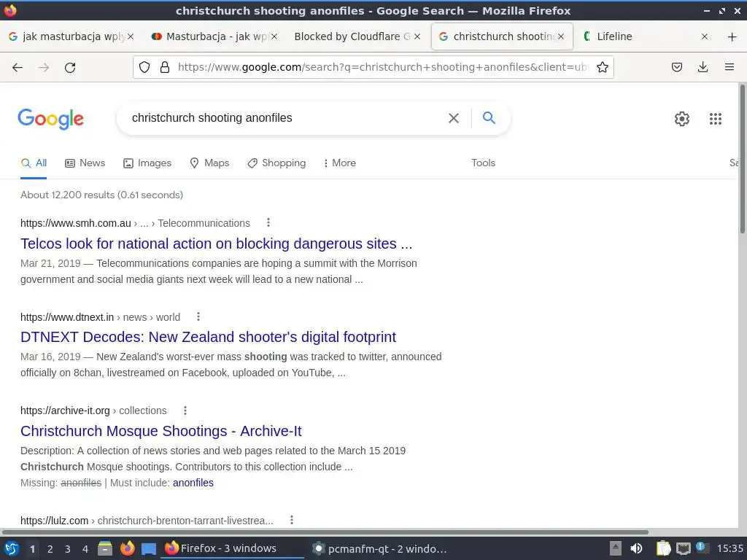The width and height of the screenshot is (747, 560).
Task: Switch to jak masturbacja tab
Action: tap(71, 36)
